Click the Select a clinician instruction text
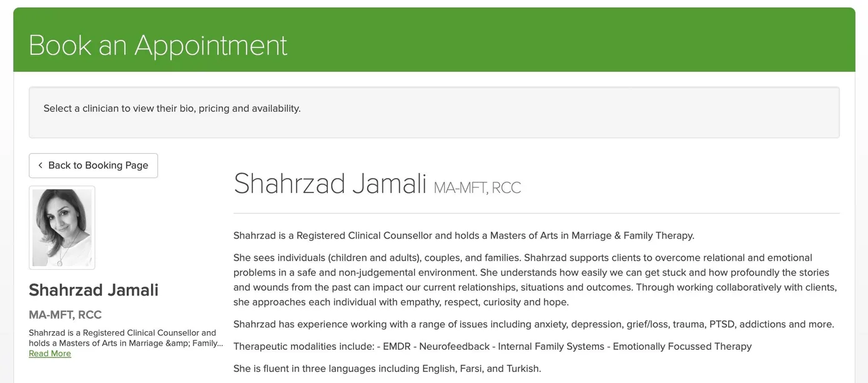This screenshot has width=868, height=383. [x=172, y=109]
